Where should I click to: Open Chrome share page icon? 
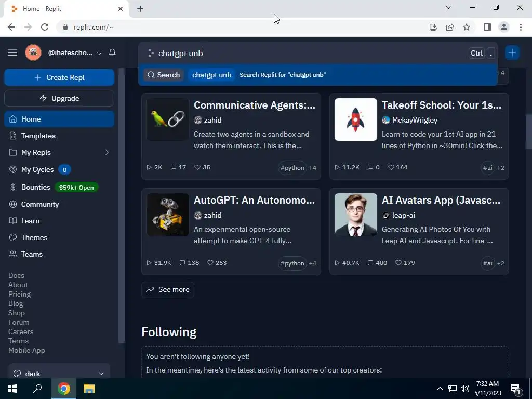(x=450, y=27)
